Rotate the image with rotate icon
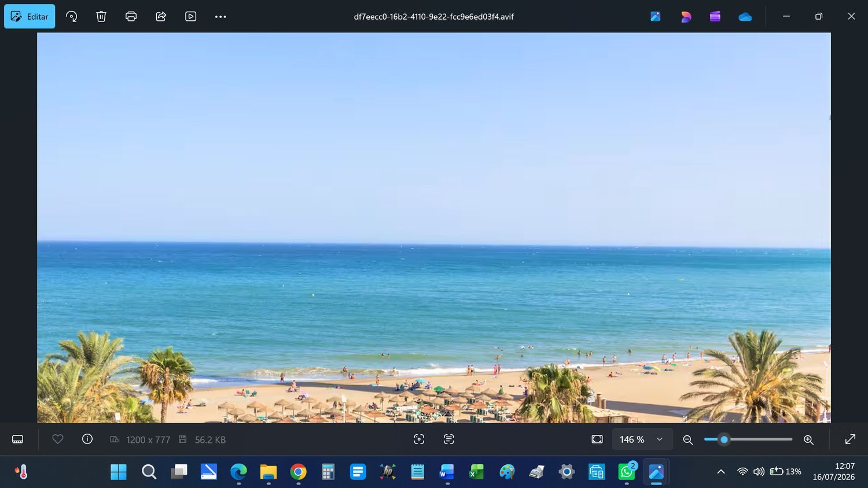The width and height of the screenshot is (868, 488). tap(71, 16)
